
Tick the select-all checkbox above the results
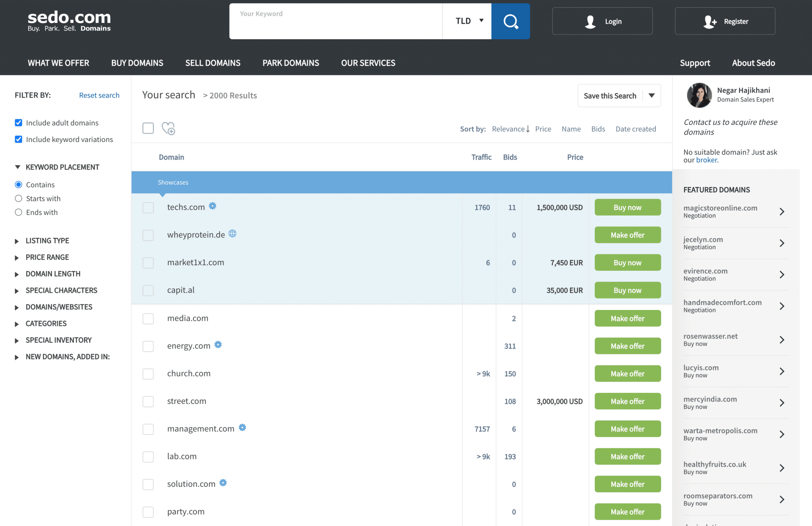(x=148, y=128)
